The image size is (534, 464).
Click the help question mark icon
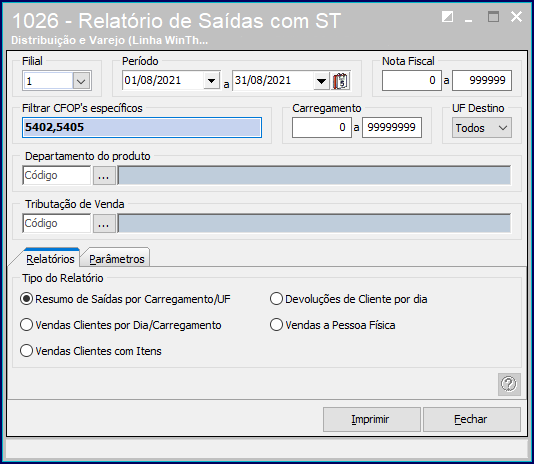pos(509,384)
